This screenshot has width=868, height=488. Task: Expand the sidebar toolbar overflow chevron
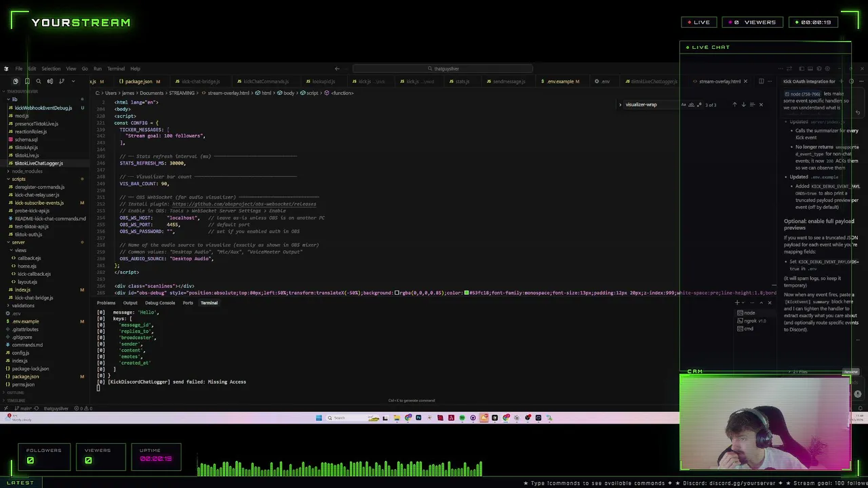(x=72, y=81)
